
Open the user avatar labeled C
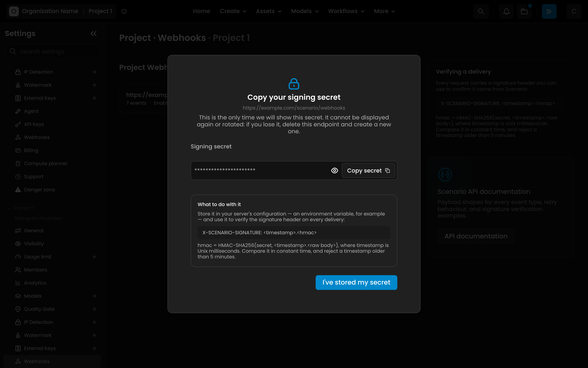574,11
